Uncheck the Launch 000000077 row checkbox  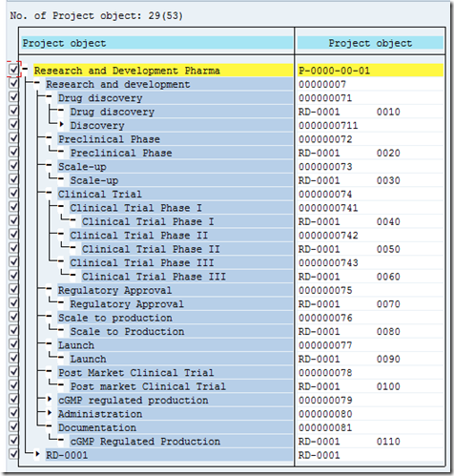tap(13, 344)
